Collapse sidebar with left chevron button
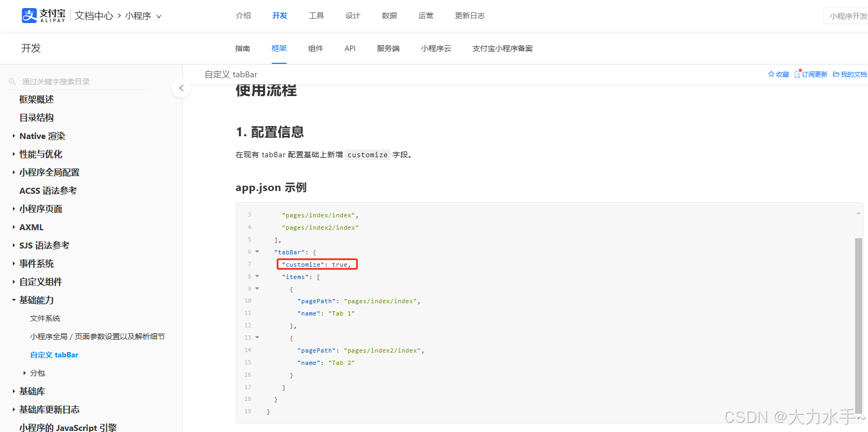Screen dimensions: 868x432 point(181,88)
